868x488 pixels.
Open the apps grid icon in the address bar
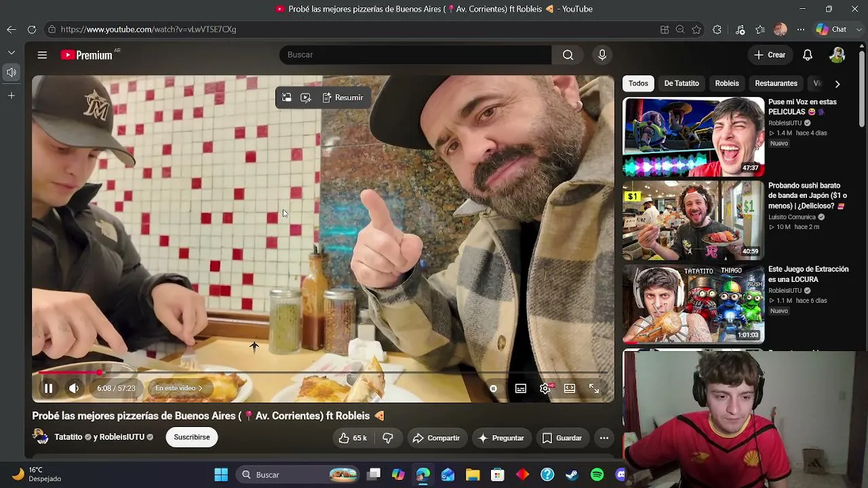665,30
